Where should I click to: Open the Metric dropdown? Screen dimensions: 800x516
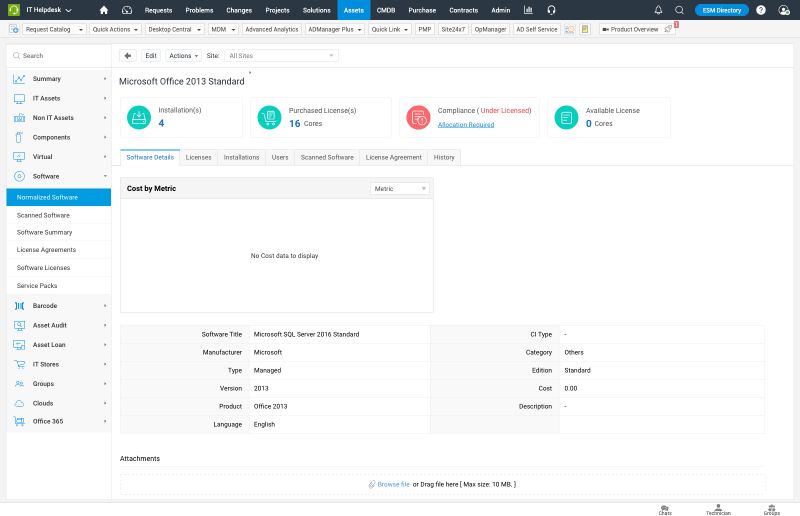[x=399, y=189]
